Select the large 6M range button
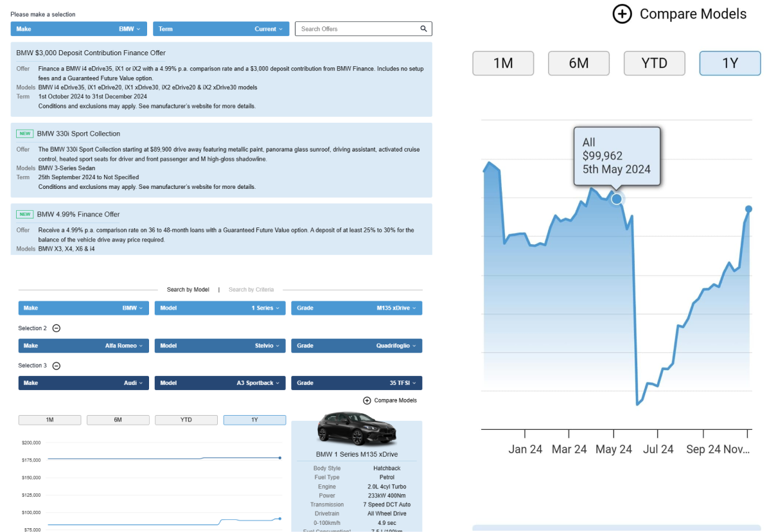 coord(579,63)
